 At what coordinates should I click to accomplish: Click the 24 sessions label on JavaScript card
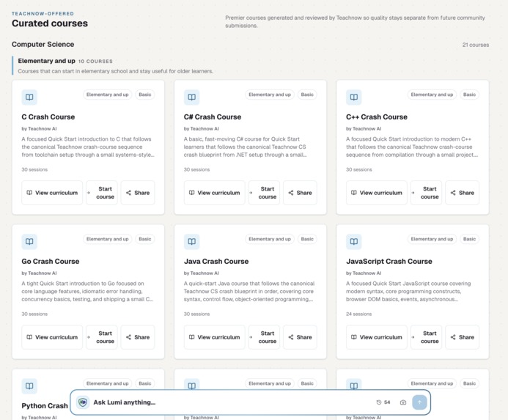[359, 314]
